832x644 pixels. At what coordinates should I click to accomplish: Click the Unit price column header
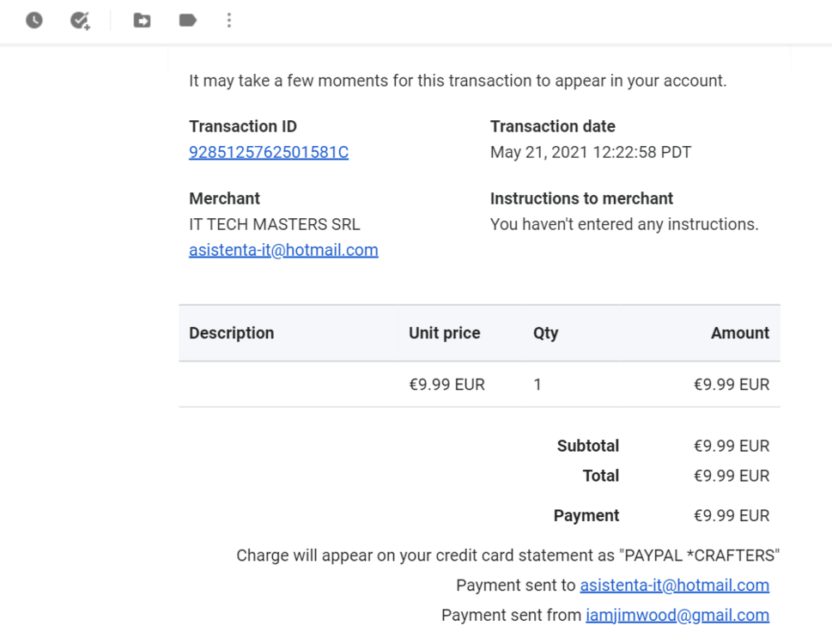click(x=444, y=333)
